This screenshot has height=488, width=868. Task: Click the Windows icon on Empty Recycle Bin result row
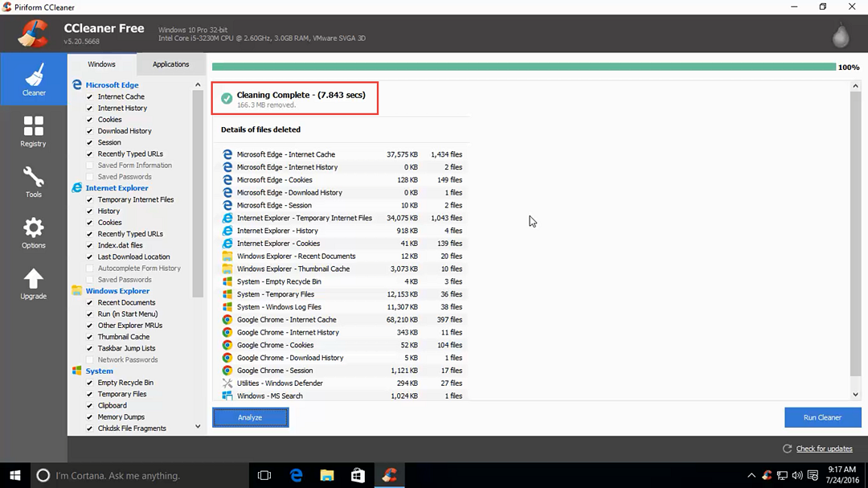(x=227, y=281)
